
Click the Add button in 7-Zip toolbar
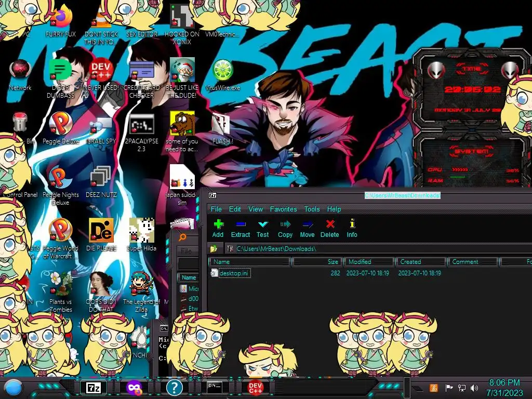[218, 229]
